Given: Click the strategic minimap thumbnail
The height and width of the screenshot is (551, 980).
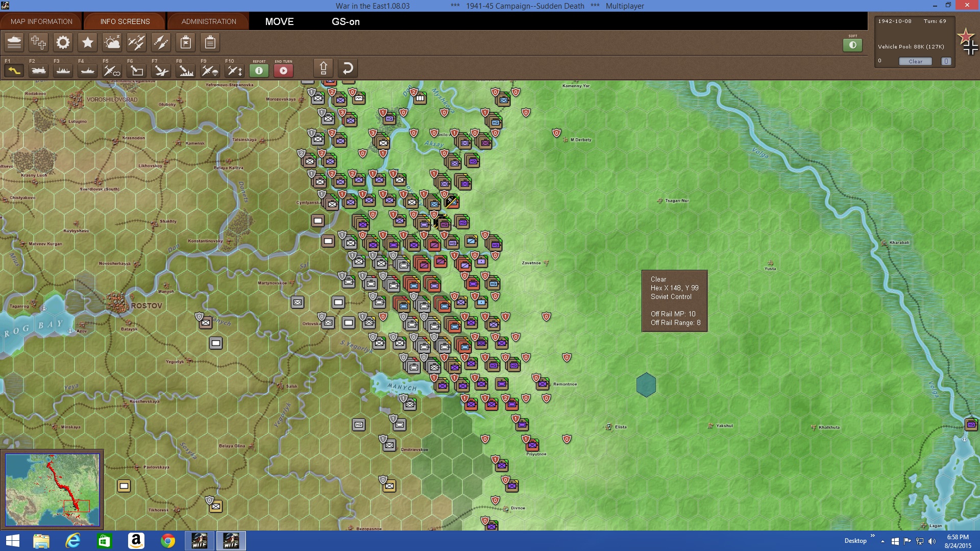Looking at the screenshot, I should coord(53,490).
